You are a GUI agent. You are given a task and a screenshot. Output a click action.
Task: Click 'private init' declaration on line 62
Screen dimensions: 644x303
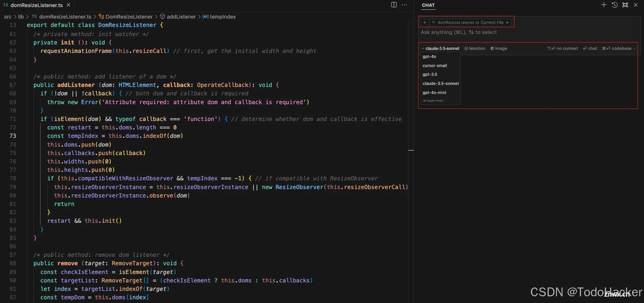pos(54,42)
